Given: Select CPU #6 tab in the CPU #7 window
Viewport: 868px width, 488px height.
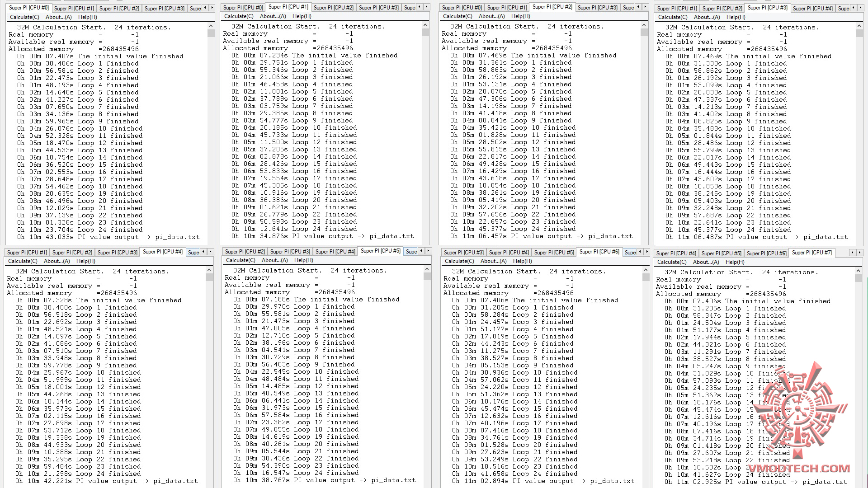Looking at the screenshot, I should (766, 253).
